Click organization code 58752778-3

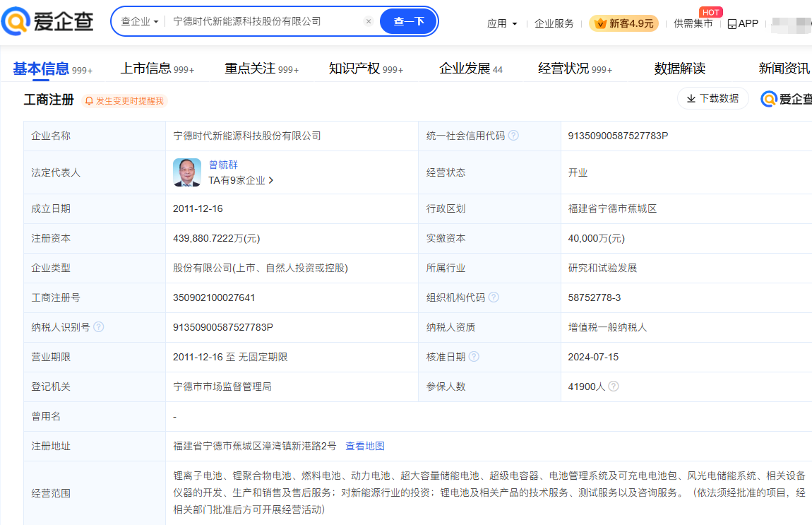[x=595, y=297]
